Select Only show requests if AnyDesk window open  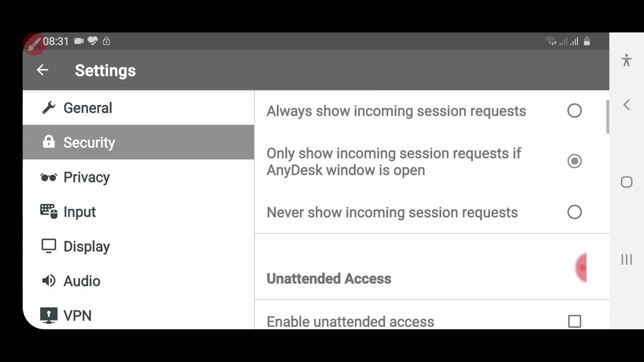[574, 161]
